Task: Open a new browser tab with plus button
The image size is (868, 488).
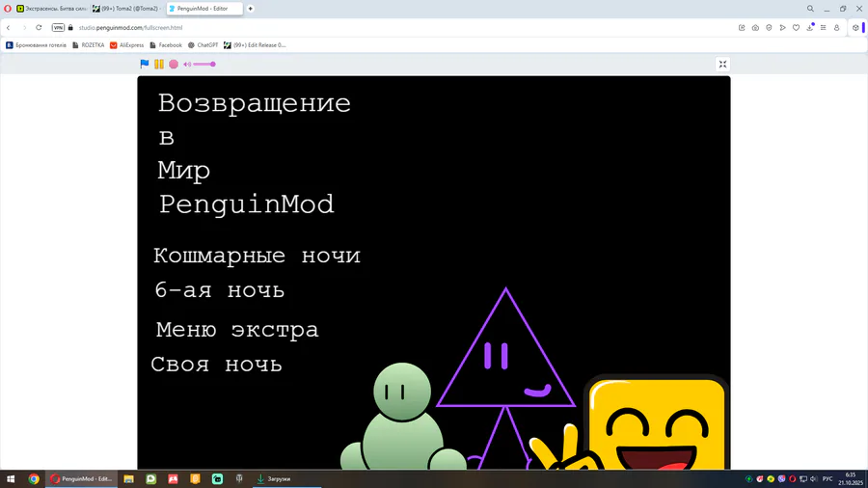Action: (250, 9)
